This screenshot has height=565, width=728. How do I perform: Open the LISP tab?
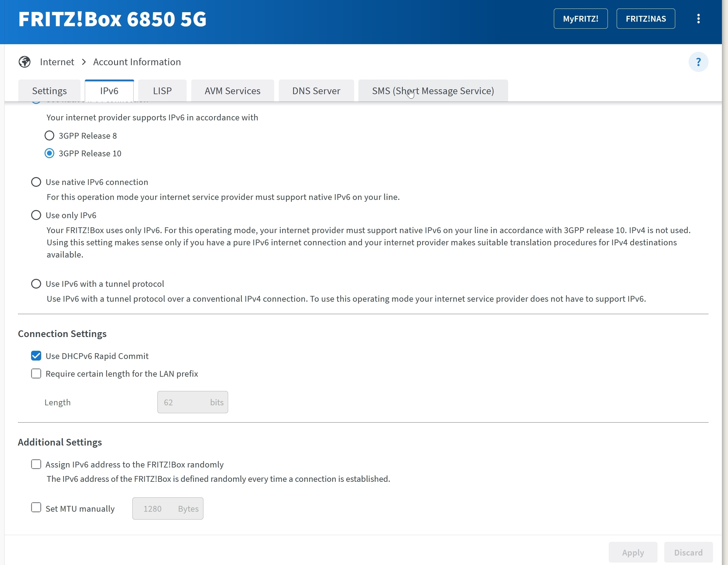coord(162,91)
